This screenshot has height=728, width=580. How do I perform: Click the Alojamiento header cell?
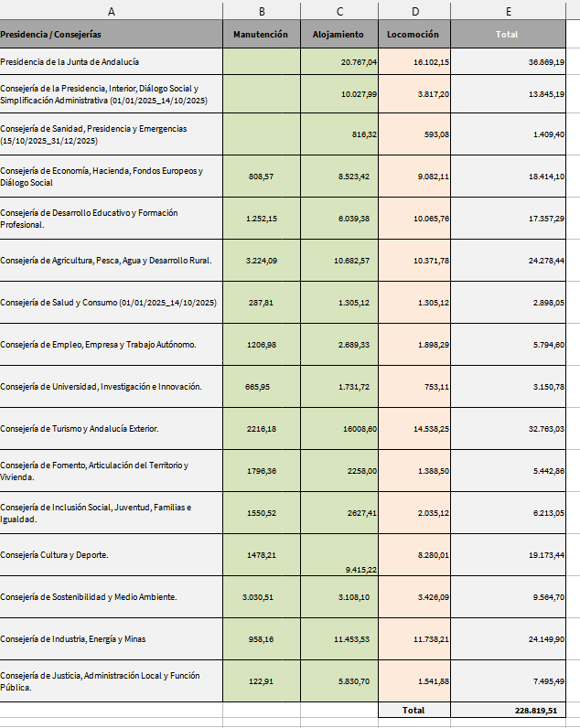coord(339,35)
